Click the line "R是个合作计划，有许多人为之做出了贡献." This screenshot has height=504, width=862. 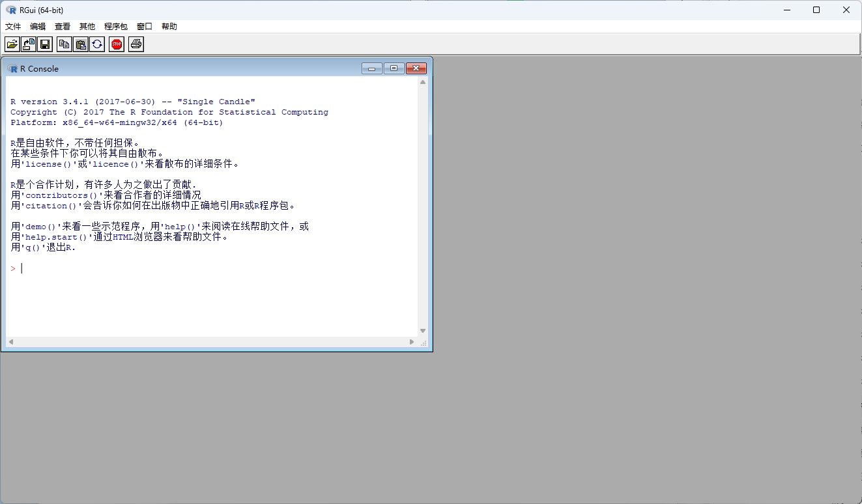[104, 185]
